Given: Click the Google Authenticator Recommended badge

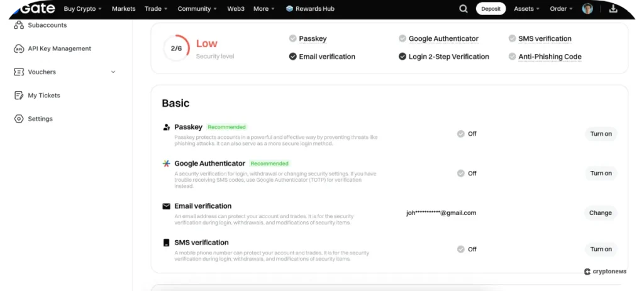Looking at the screenshot, I should [x=269, y=163].
